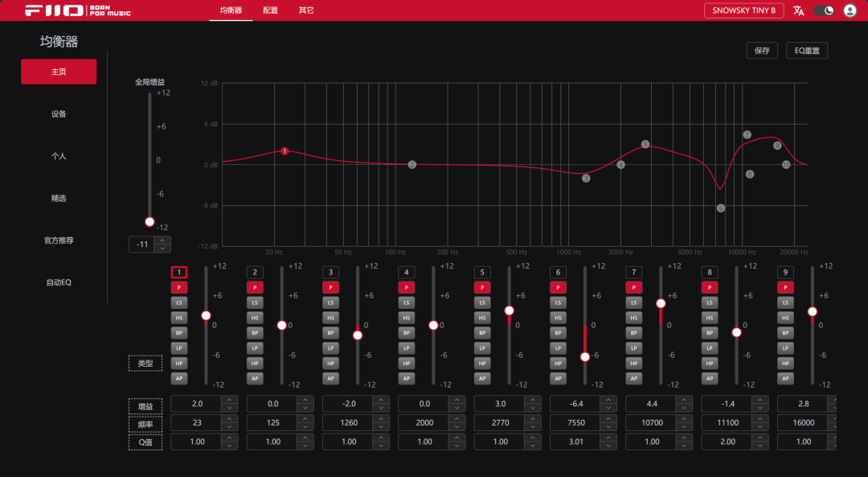
Task: Click the EQ重置 button
Action: click(807, 51)
